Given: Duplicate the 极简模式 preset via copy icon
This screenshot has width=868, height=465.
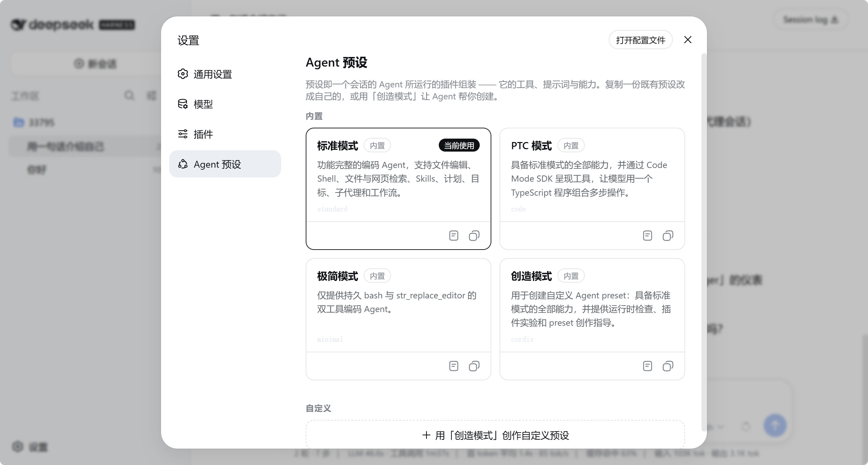Looking at the screenshot, I should [474, 366].
